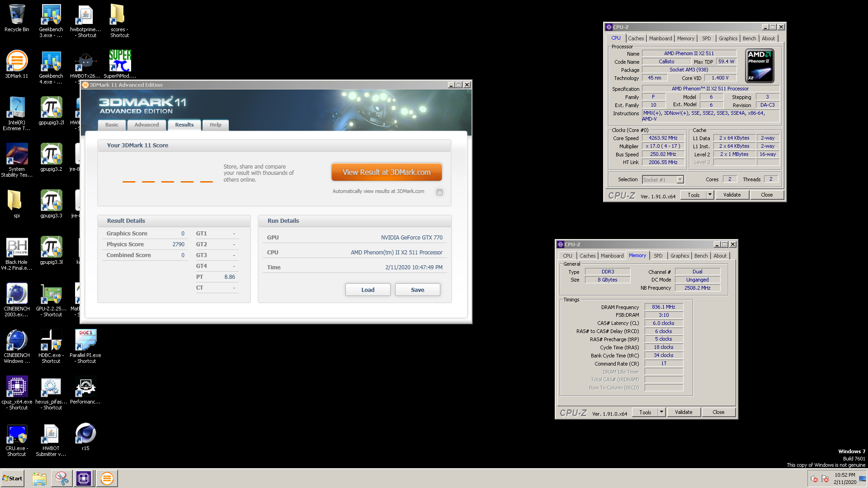
Task: Open hexus_pifast shortcut icon
Action: [x=51, y=393]
